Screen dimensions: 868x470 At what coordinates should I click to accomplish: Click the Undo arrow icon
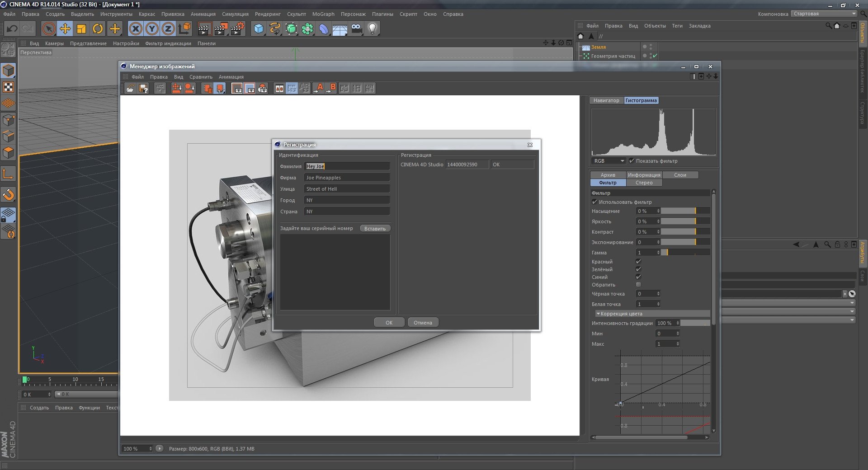click(x=12, y=29)
